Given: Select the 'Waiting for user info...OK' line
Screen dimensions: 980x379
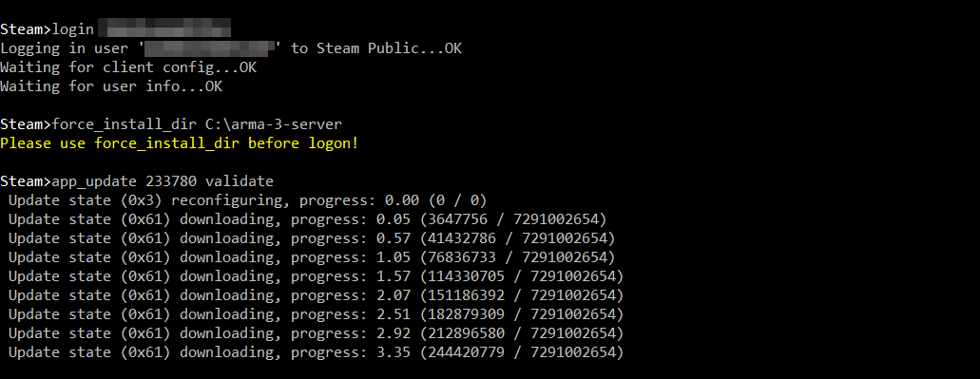Looking at the screenshot, I should coord(111,86).
